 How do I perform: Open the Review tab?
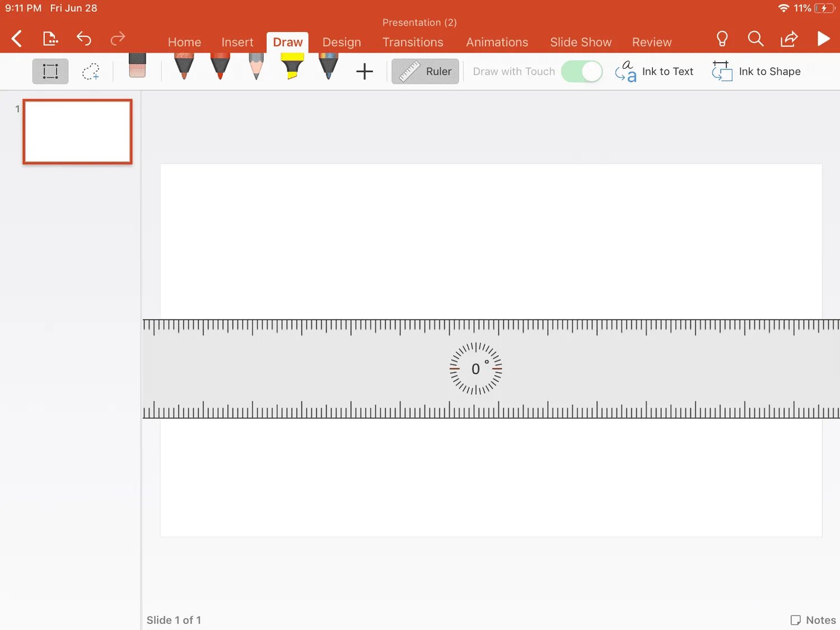point(652,43)
